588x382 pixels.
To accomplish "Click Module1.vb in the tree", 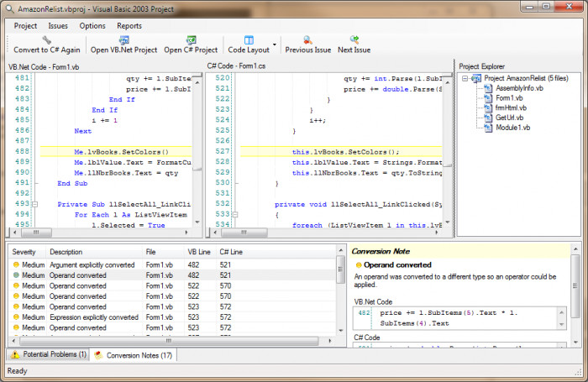I will tap(513, 128).
